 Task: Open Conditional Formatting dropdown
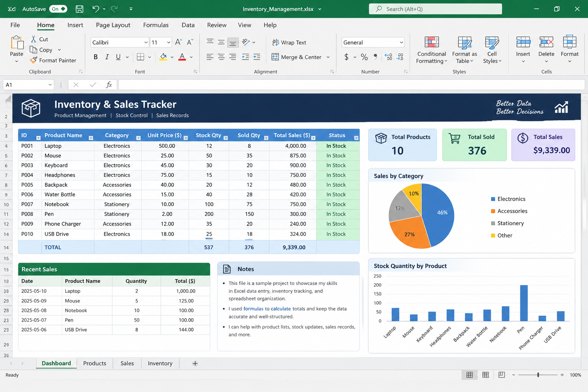(431, 50)
